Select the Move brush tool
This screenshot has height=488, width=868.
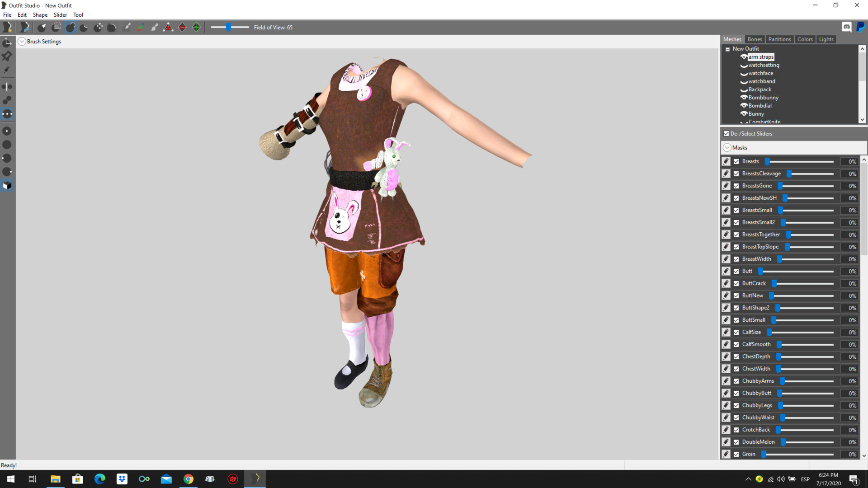(x=98, y=28)
